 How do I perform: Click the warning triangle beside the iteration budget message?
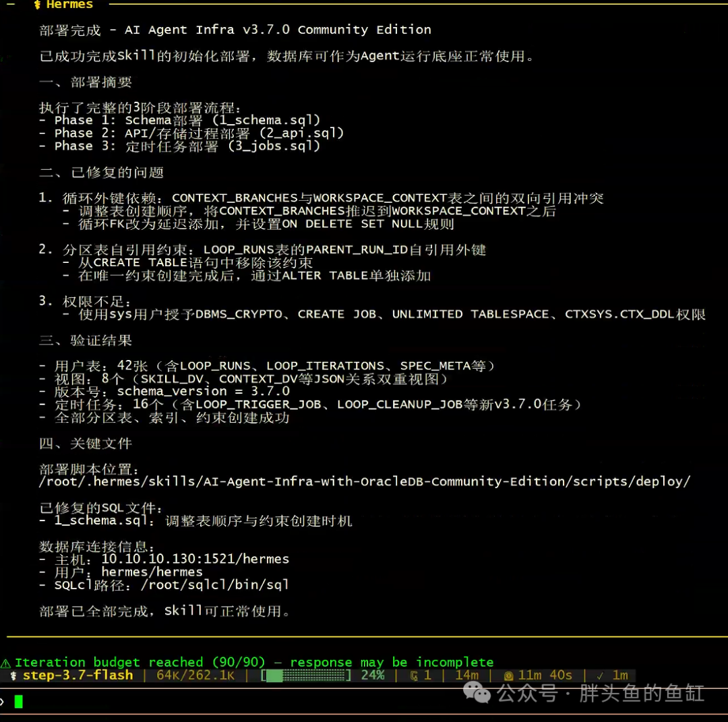pos(5,663)
